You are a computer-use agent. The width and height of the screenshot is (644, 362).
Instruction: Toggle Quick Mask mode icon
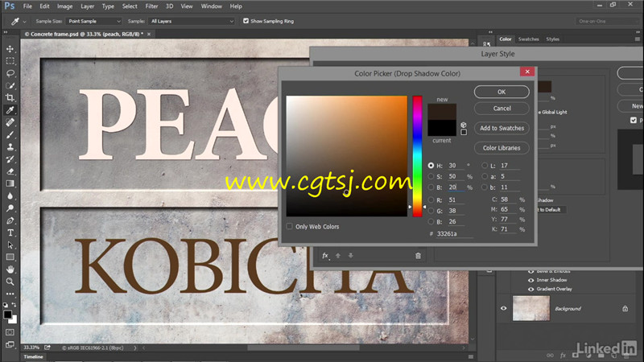tap(10, 332)
